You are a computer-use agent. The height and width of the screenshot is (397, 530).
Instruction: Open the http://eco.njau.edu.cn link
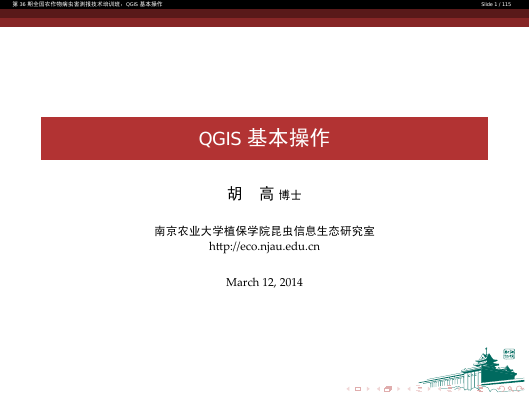(x=264, y=247)
